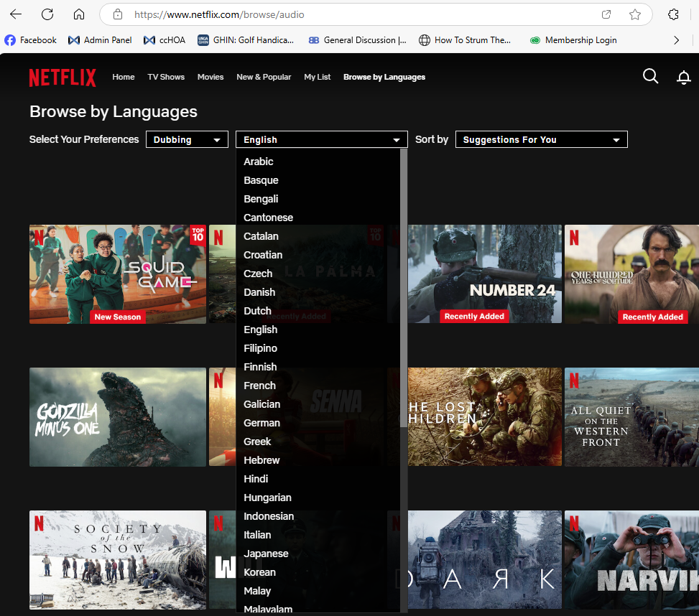Open All Quiet on the Western Front card

(631, 417)
